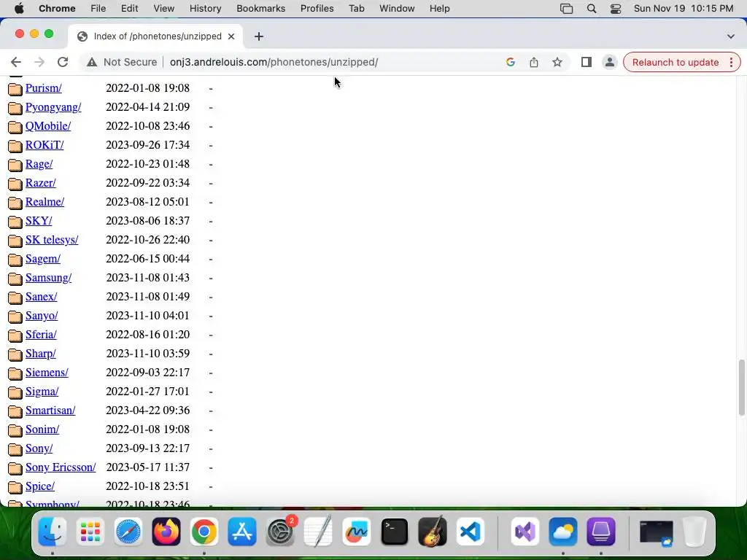Open Spotlight search in menu bar
This screenshot has width=747, height=560.
coord(591,9)
